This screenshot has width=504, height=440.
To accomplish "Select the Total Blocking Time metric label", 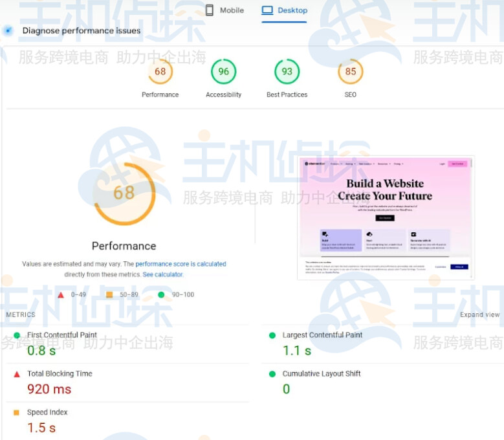I will point(60,373).
